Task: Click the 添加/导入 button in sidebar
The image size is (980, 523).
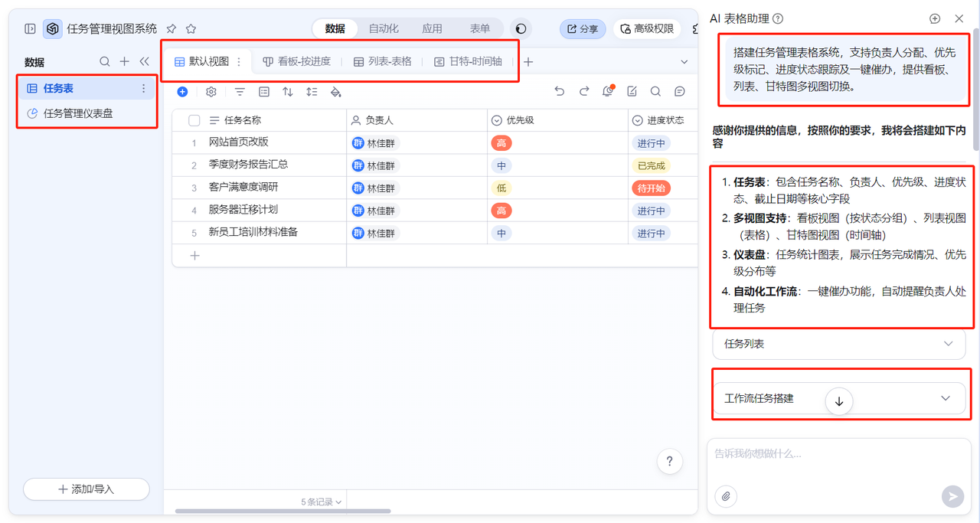Action: tap(87, 489)
